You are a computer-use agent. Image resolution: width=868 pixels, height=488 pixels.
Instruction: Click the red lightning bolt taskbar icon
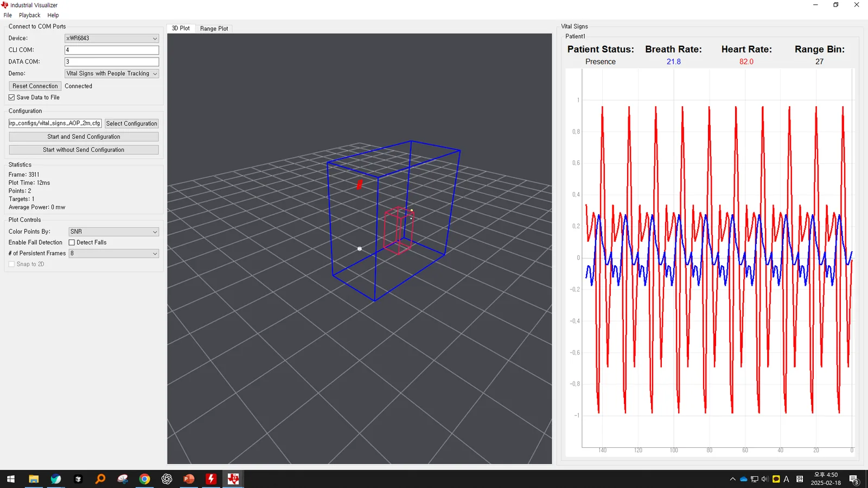(211, 479)
